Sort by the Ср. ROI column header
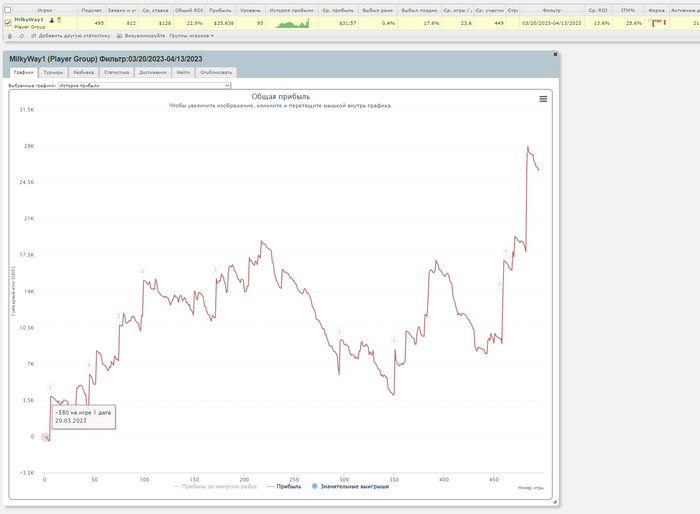 pyautogui.click(x=598, y=10)
